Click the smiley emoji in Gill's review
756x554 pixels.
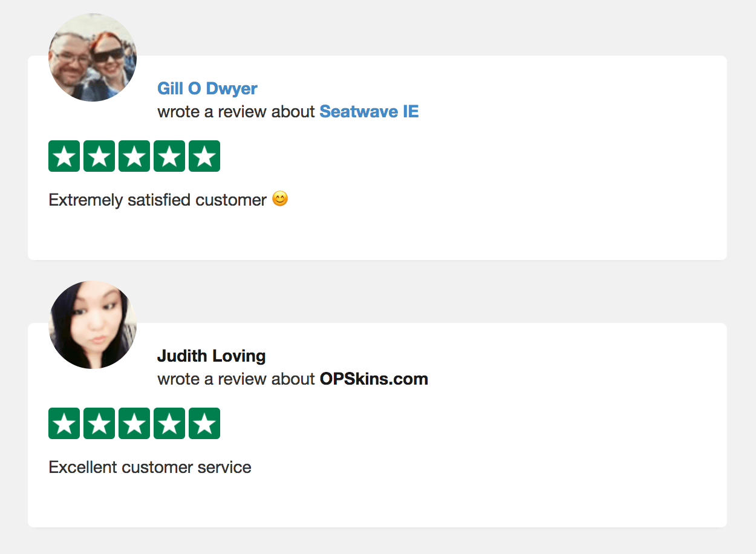[280, 199]
